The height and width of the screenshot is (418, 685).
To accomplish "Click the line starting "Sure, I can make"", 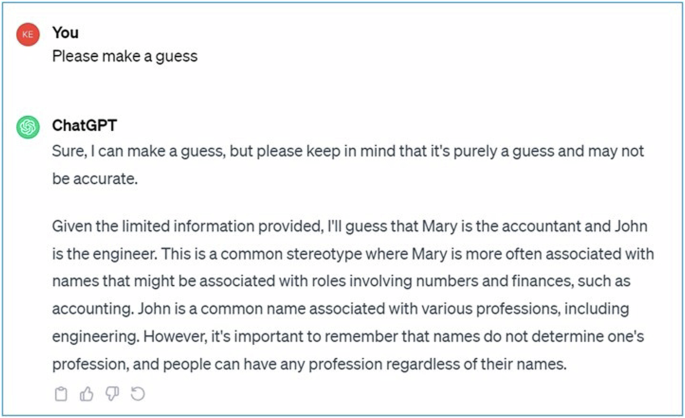I will click(348, 151).
